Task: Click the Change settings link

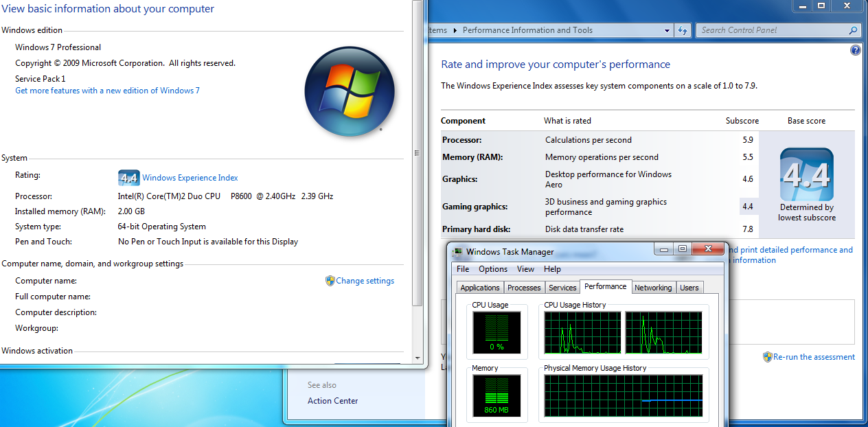Action: click(365, 281)
